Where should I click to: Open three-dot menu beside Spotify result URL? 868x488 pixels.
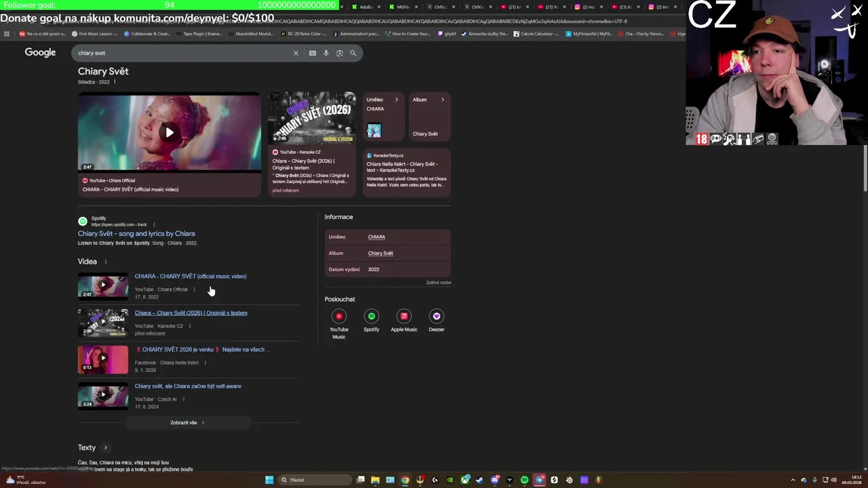[154, 224]
